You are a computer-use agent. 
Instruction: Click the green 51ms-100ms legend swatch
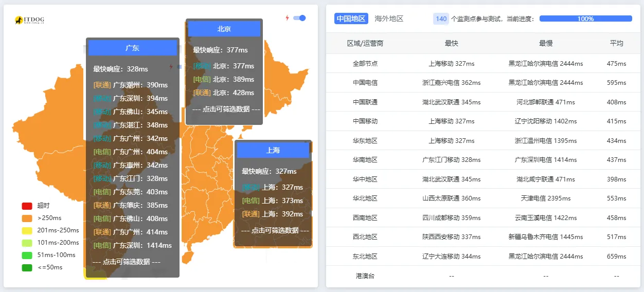[x=27, y=255]
